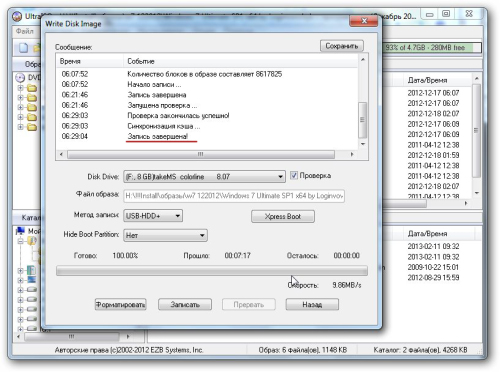Click status text 'Образ: 6 файла(ов), 1148 KB'
500x372 pixels.
[x=303, y=350]
